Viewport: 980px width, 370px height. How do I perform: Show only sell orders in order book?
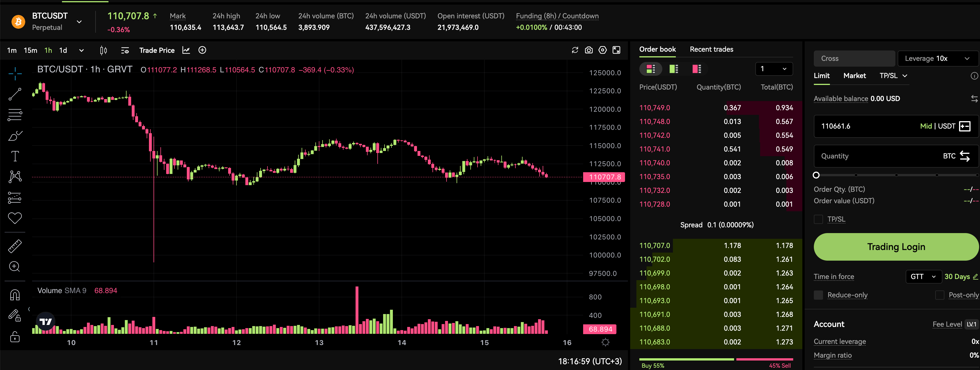[696, 69]
